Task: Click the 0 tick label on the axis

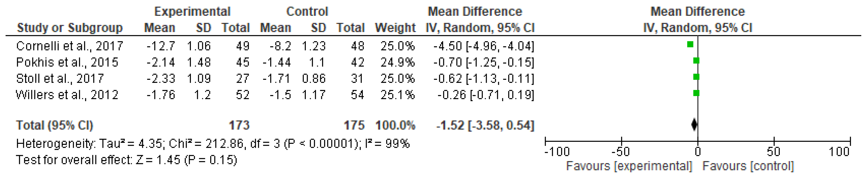Action: tap(698, 152)
